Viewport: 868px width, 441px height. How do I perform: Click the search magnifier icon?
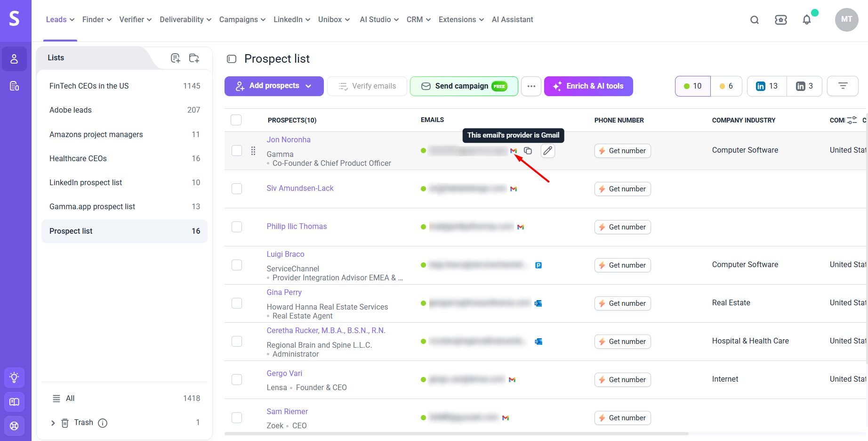pos(754,20)
